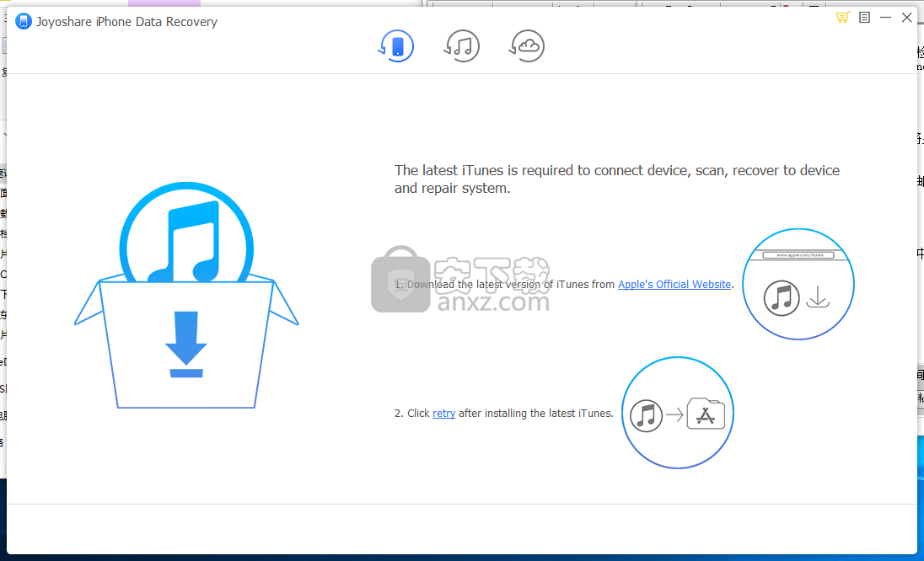924x561 pixels.
Task: Switch to Recover from iTunes backup icon
Action: coord(461,46)
